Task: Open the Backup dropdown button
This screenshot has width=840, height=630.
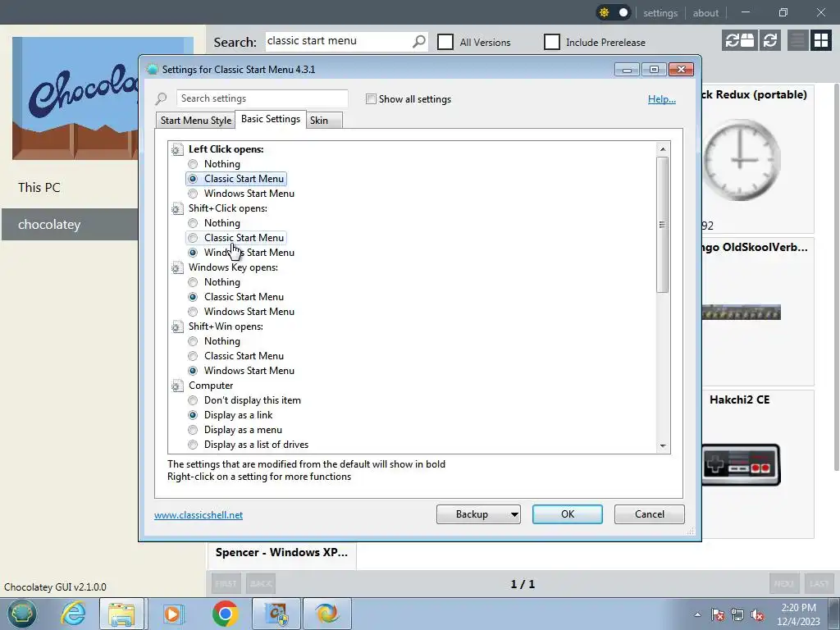Action: click(x=478, y=514)
